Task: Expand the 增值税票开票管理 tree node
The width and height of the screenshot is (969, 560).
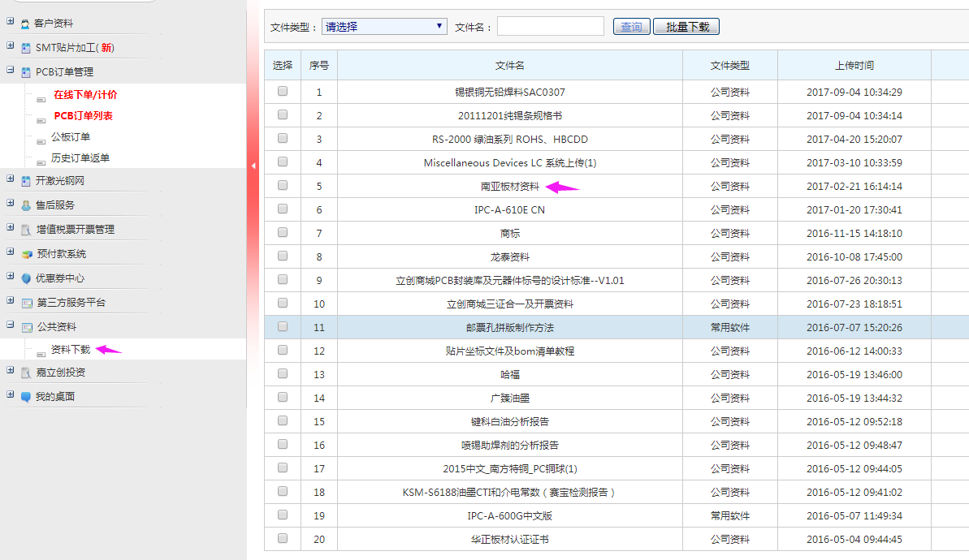Action: click(x=11, y=229)
